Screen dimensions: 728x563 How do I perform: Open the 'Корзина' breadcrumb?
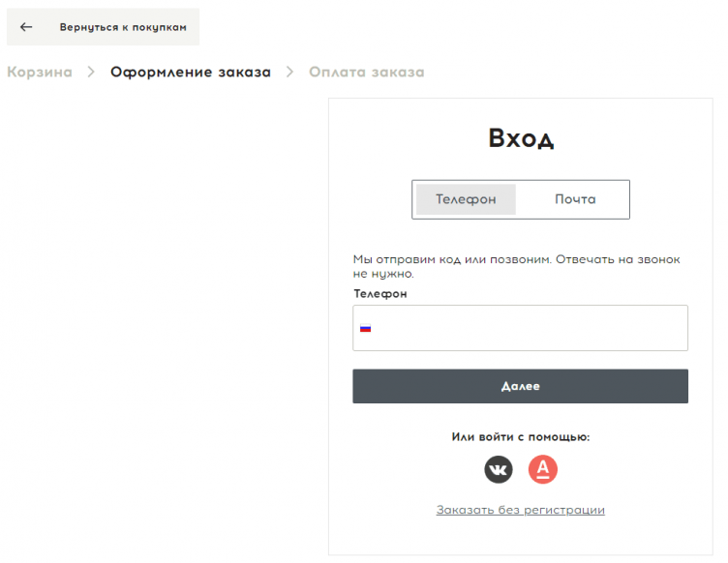click(x=40, y=73)
